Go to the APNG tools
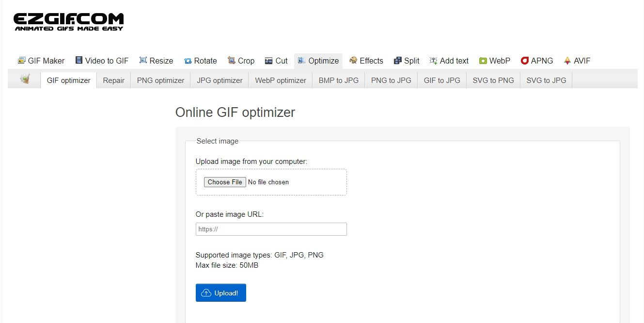The width and height of the screenshot is (644, 323). click(x=537, y=61)
